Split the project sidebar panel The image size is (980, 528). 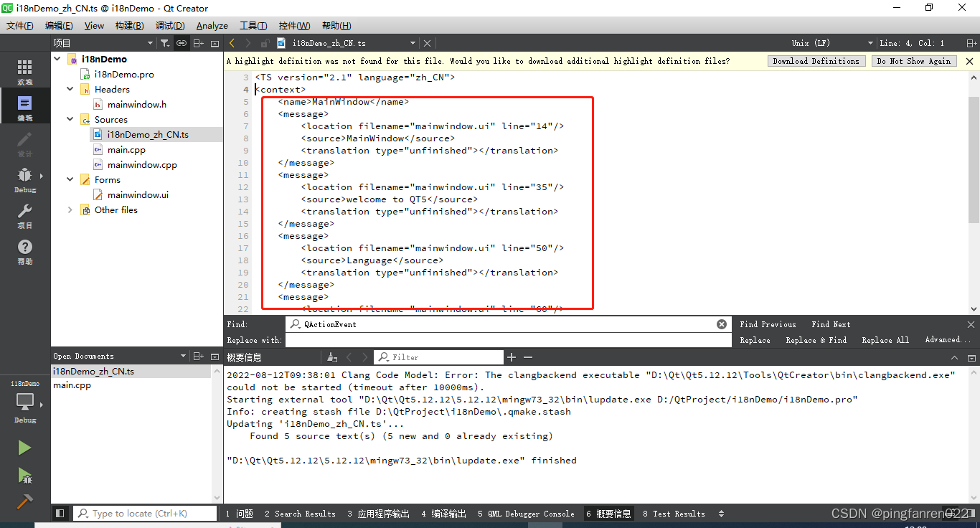tap(199, 43)
